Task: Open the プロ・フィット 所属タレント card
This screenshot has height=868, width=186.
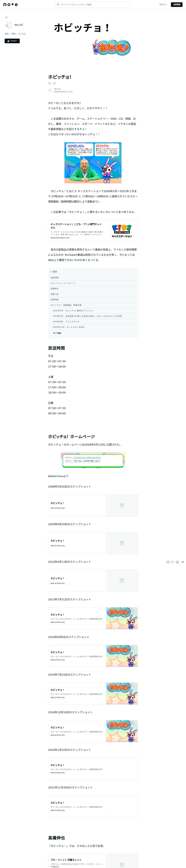Action: pyautogui.click(x=93, y=861)
